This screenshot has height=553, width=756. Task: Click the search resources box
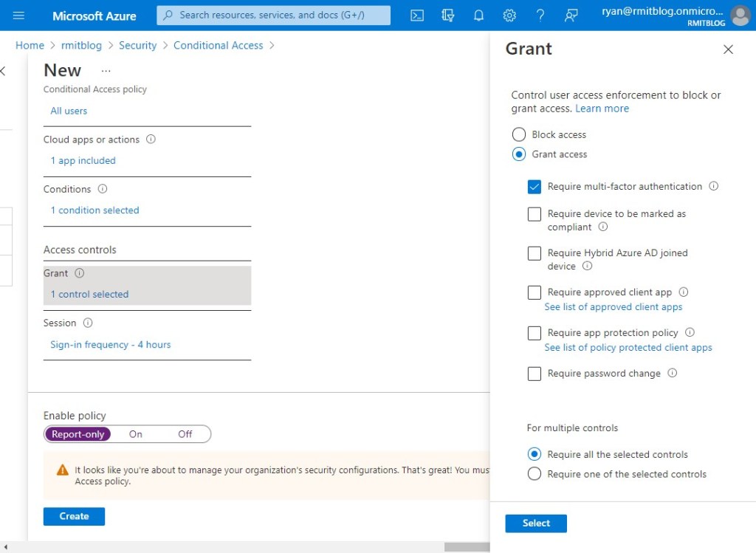click(x=273, y=16)
